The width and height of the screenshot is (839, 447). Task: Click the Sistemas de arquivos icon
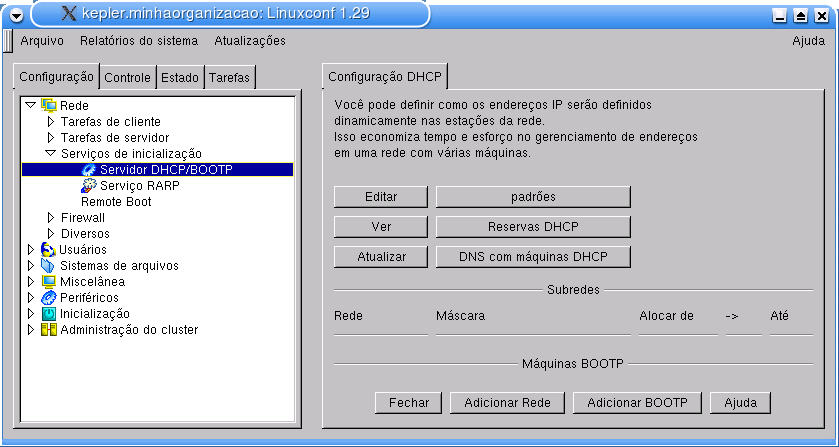48,265
